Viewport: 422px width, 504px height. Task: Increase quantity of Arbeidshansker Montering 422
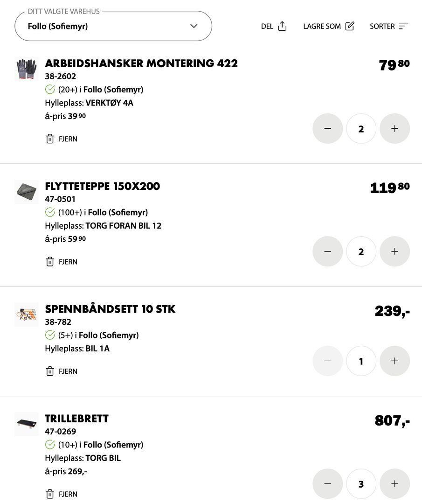point(395,129)
